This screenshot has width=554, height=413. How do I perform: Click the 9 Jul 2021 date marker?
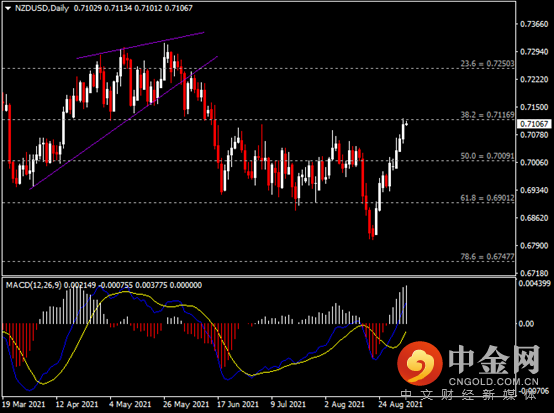click(x=288, y=404)
